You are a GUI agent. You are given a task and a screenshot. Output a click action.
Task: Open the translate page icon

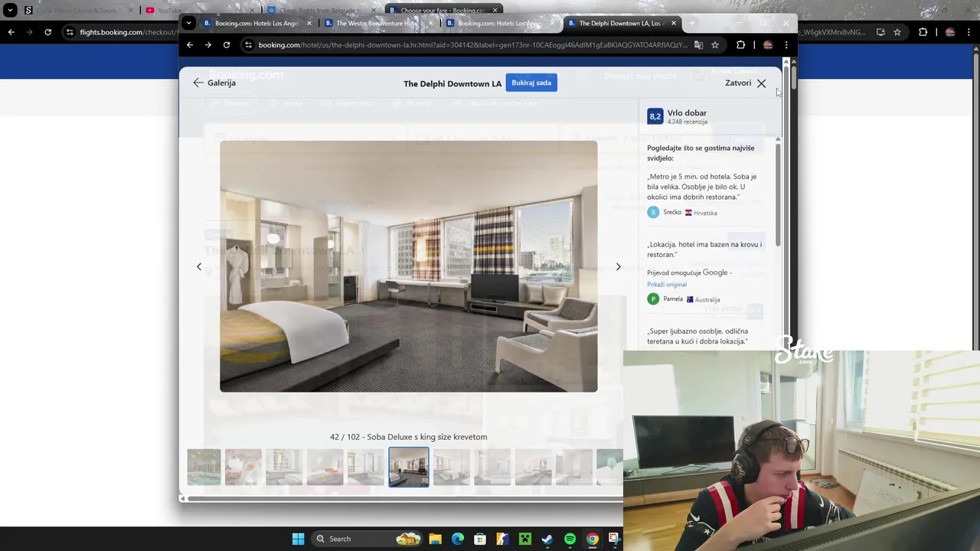tap(698, 45)
